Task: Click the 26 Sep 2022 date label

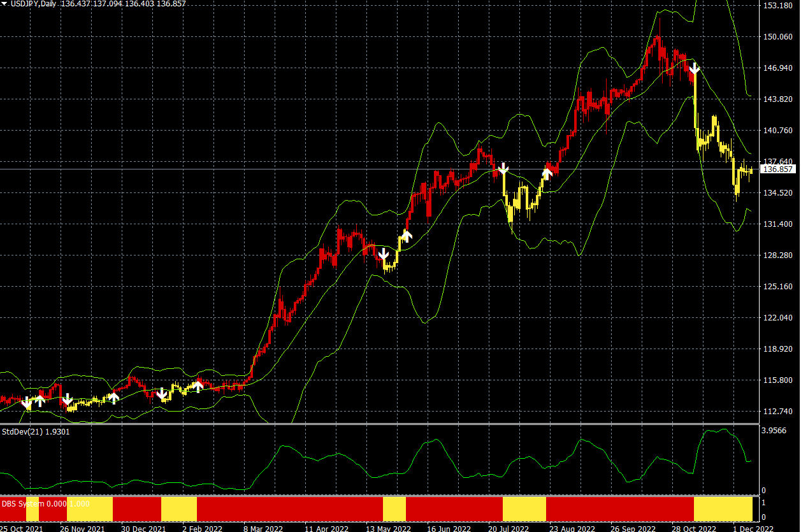Action: point(633,528)
